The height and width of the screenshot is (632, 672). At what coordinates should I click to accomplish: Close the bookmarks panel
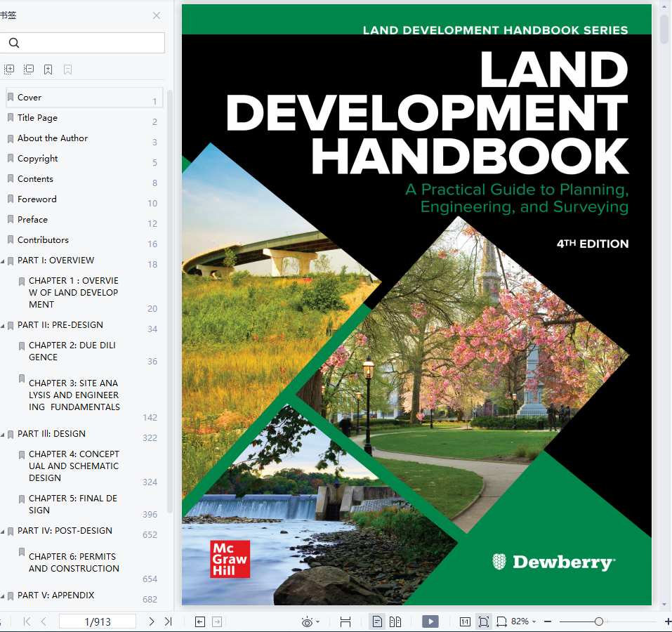pos(157,15)
